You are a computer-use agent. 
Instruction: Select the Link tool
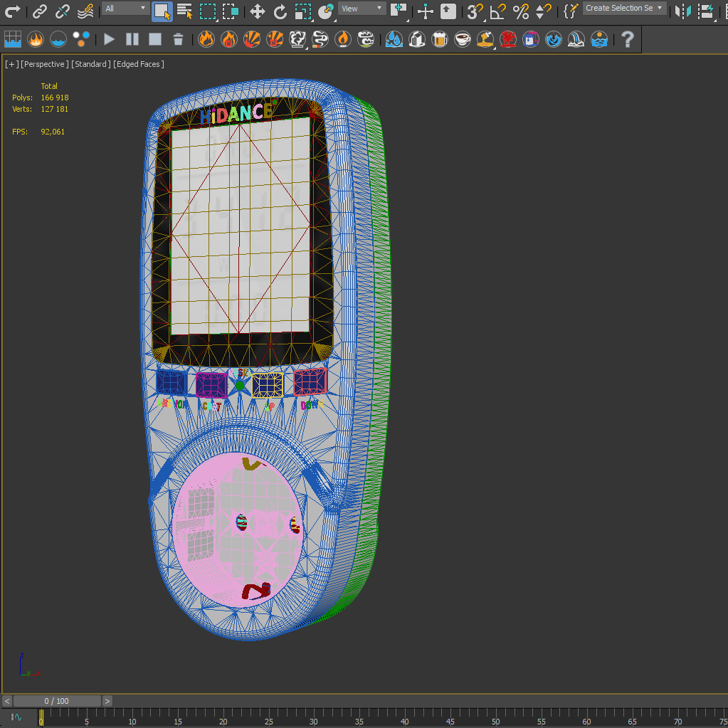click(40, 11)
